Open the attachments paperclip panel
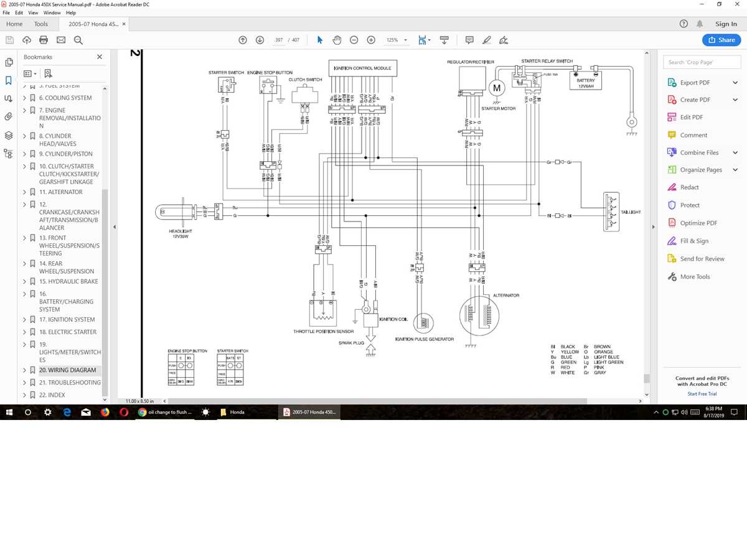The height and width of the screenshot is (560, 747). [9, 116]
